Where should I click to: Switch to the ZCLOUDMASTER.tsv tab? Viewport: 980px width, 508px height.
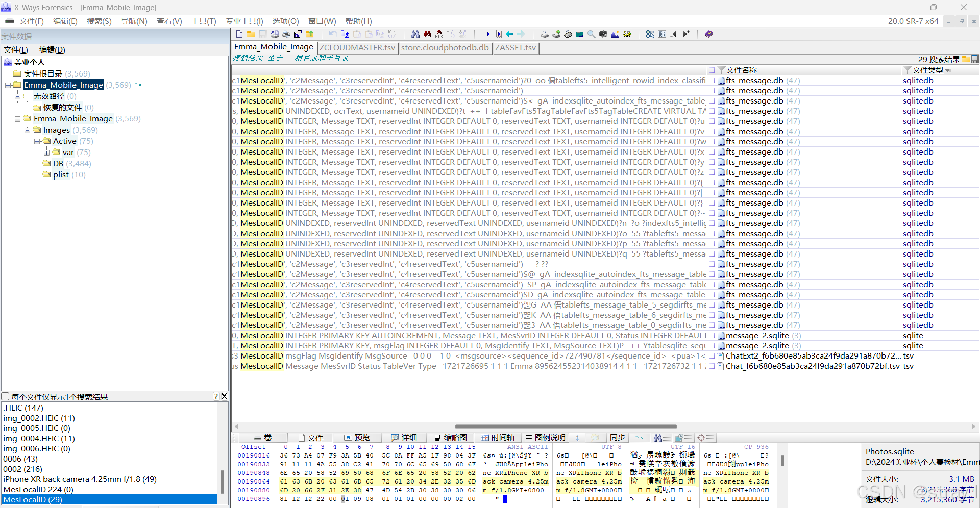357,48
